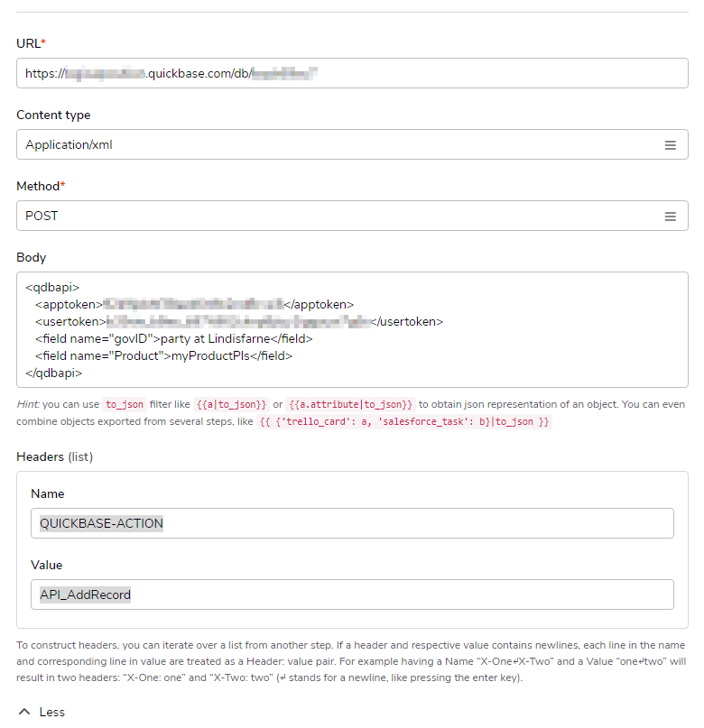Click the header Name field QUICKBASE-ACTION
The width and height of the screenshot is (704, 728).
[352, 523]
